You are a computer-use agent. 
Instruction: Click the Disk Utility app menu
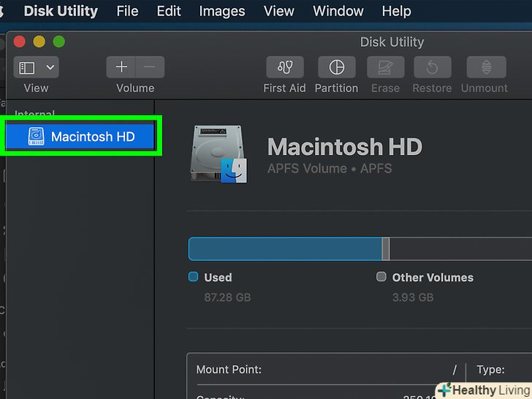(x=61, y=11)
